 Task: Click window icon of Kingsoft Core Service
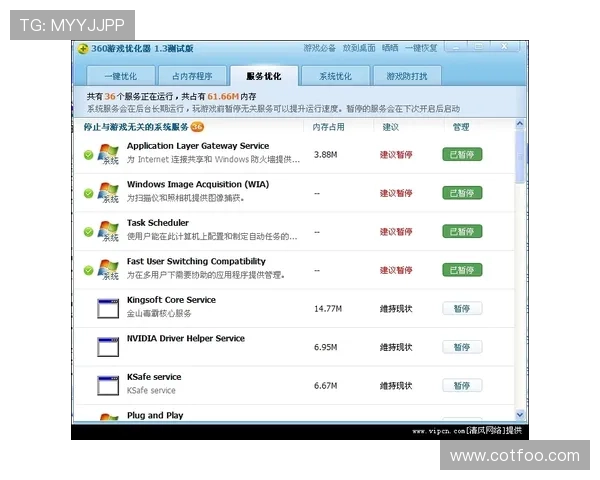(108, 309)
